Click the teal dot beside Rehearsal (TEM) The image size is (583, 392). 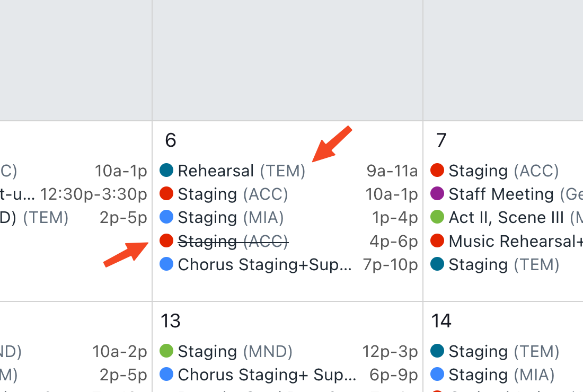point(166,170)
